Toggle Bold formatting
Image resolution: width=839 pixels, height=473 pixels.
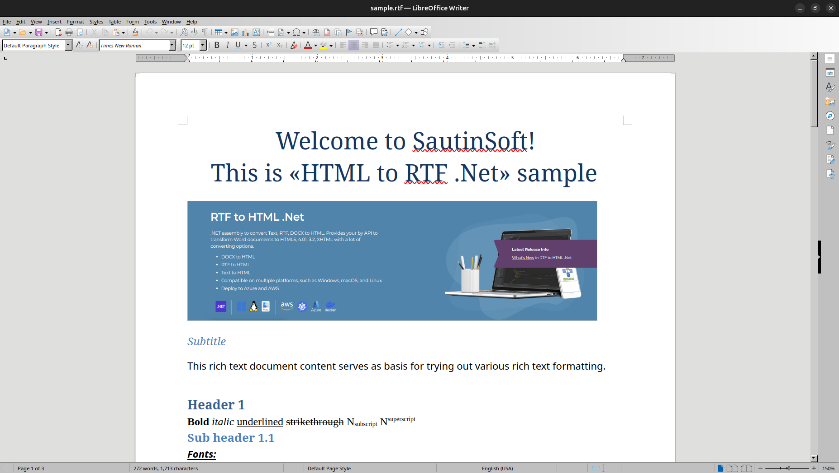[x=216, y=45]
